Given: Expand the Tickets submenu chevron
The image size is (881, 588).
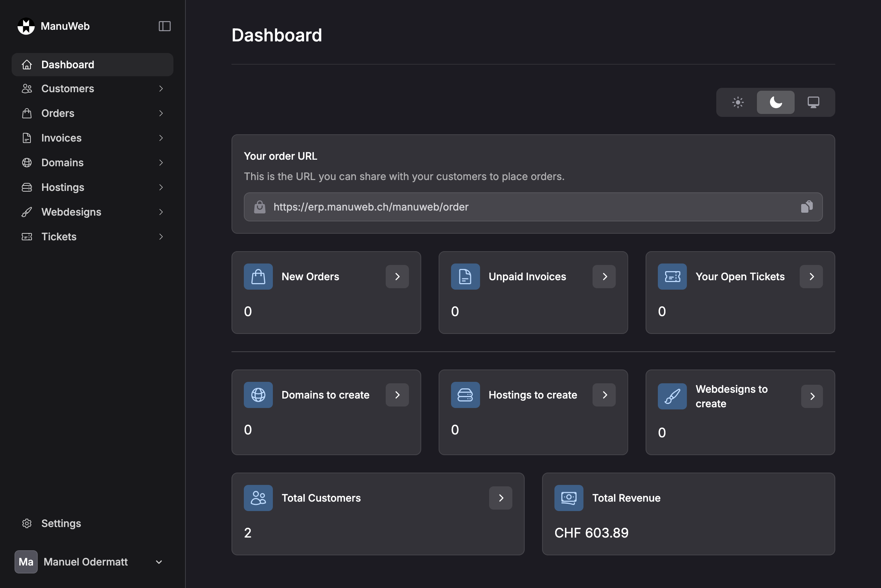Looking at the screenshot, I should tap(161, 237).
